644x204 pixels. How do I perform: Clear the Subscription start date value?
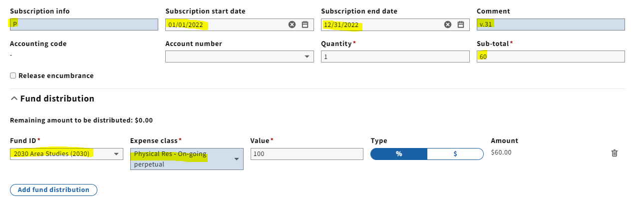click(292, 24)
